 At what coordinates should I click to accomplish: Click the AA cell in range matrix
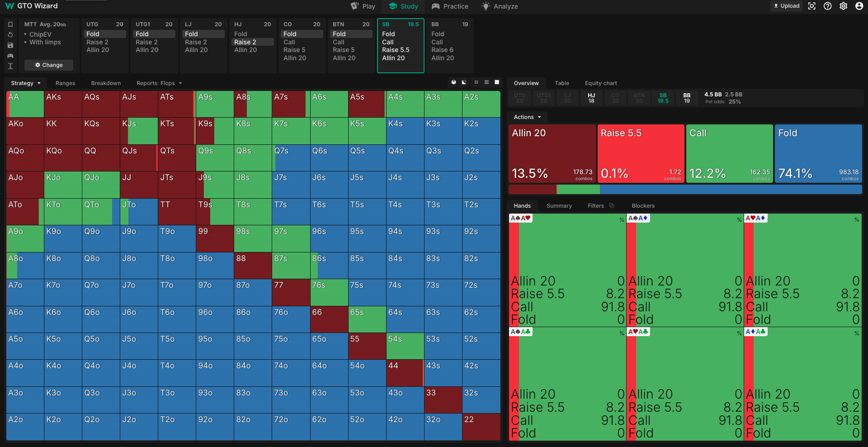coord(25,104)
